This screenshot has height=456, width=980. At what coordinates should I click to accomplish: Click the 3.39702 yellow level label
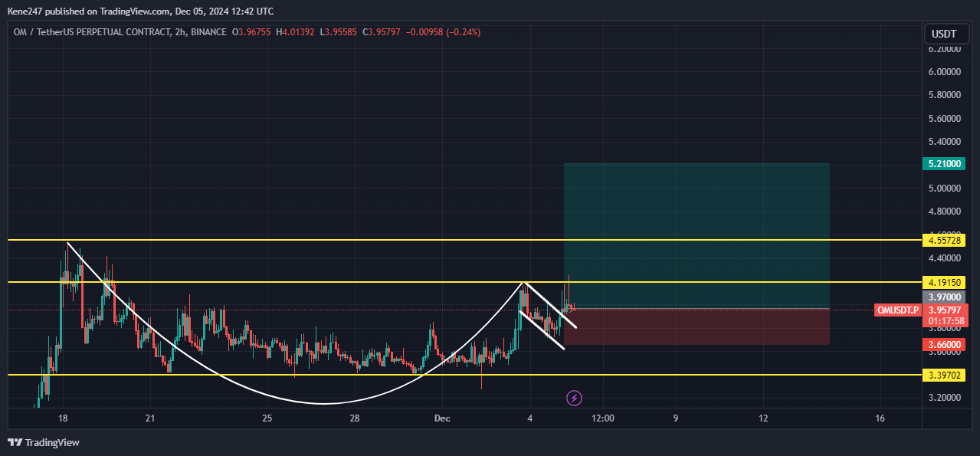tap(943, 376)
